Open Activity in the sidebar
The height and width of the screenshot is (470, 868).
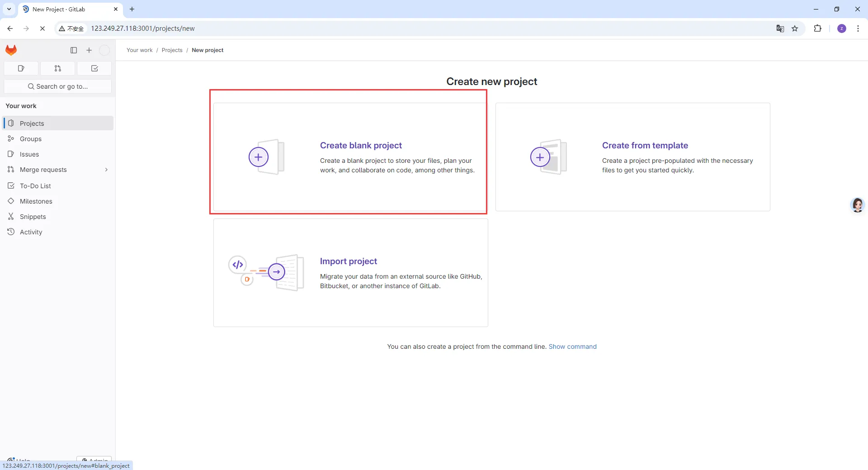tap(58, 232)
